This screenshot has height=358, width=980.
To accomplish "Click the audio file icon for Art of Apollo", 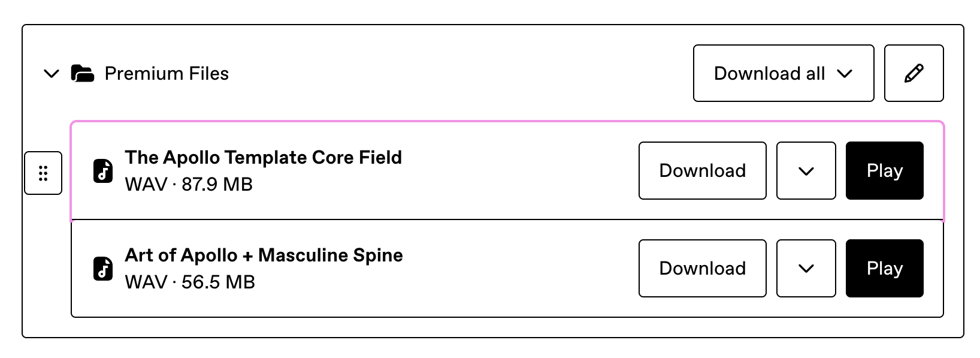I will tap(103, 269).
